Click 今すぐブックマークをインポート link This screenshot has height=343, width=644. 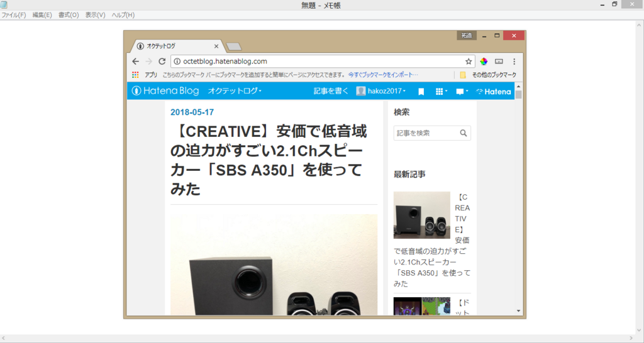tap(383, 75)
